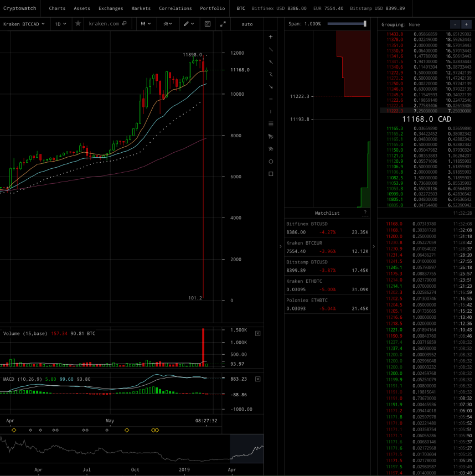Expand the candlestick chart type dropdown
Viewport: 475px width, 476px height.
coord(146,24)
